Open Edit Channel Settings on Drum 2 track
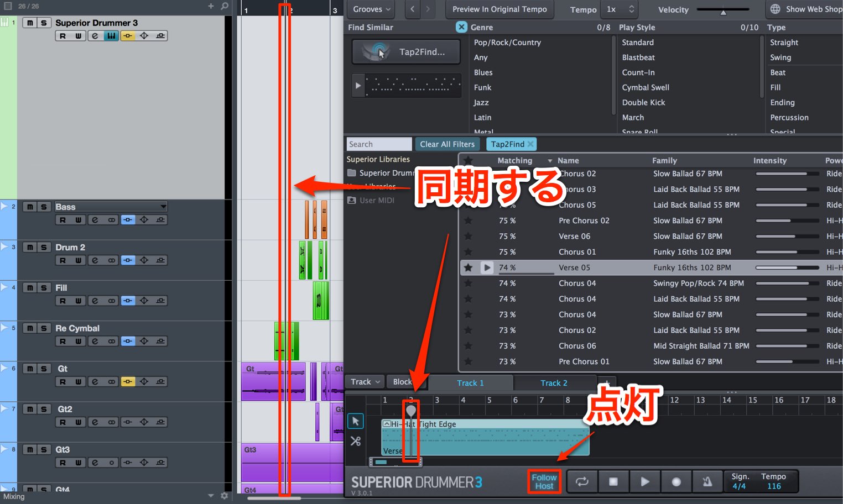 95,260
